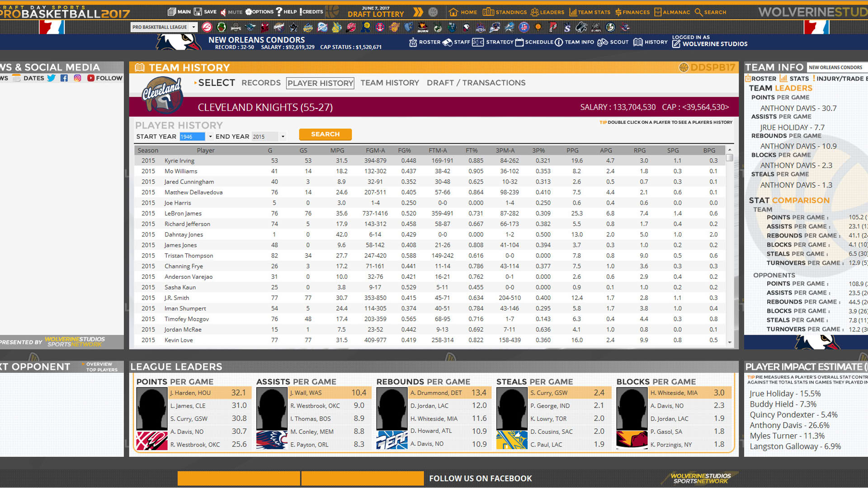
Task: Toggle the MUTE speaker icon
Action: coord(223,12)
